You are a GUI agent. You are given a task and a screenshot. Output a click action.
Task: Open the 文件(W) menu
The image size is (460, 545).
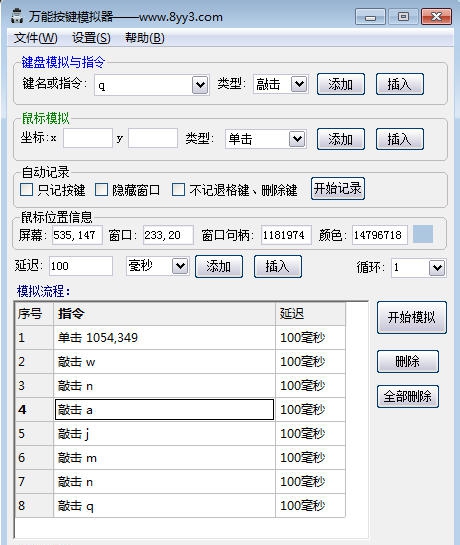(x=35, y=38)
